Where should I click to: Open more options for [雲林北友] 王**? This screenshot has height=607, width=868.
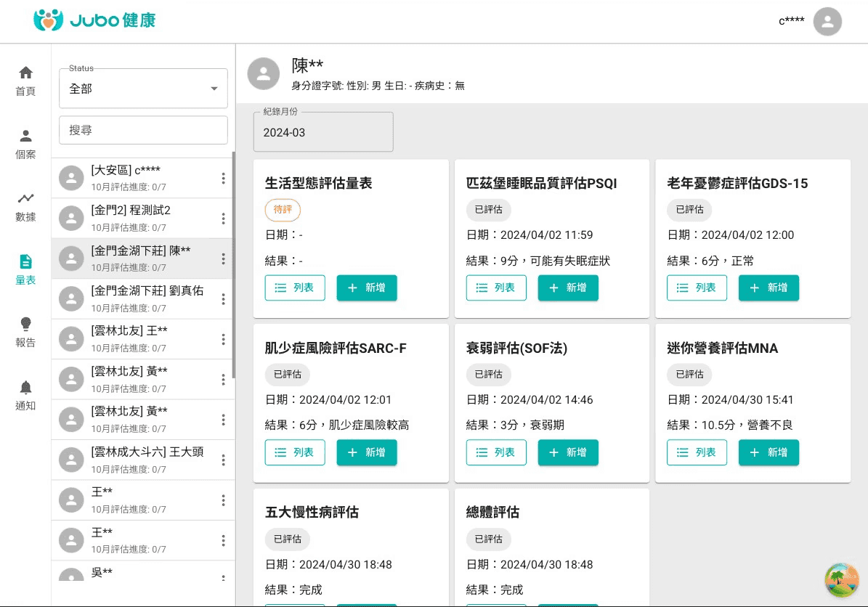(223, 338)
